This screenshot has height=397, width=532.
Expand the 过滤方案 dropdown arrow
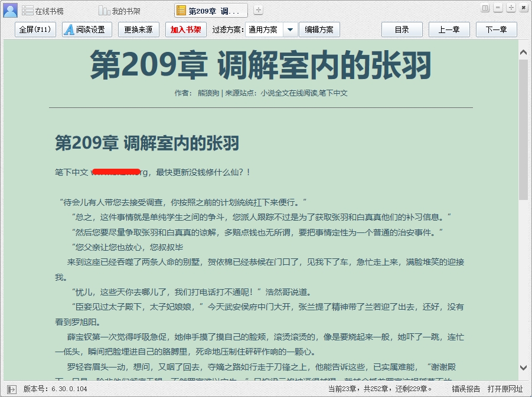pyautogui.click(x=290, y=29)
